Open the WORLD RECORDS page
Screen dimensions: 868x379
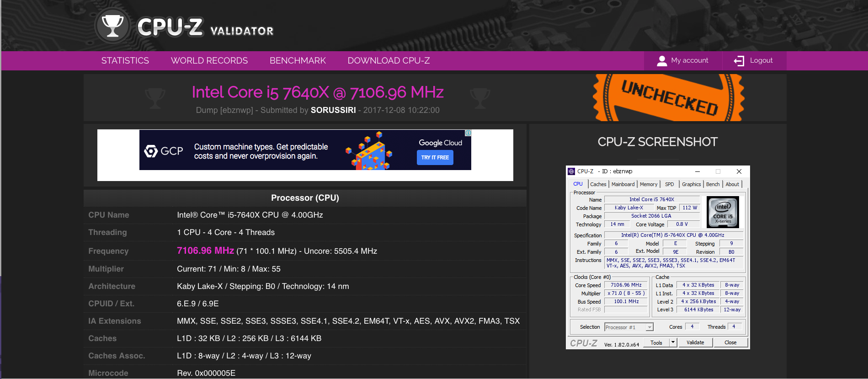click(209, 61)
